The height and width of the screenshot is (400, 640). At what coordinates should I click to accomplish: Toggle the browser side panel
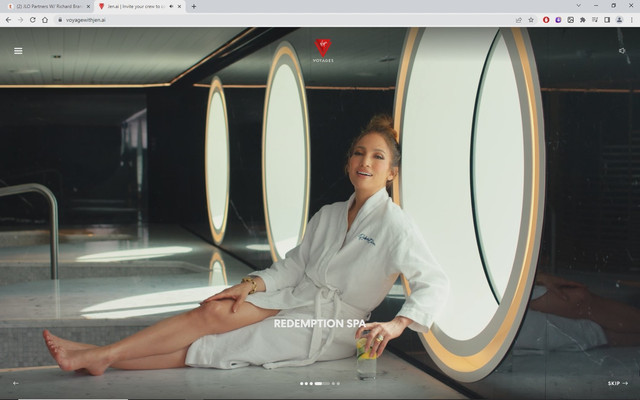607,20
